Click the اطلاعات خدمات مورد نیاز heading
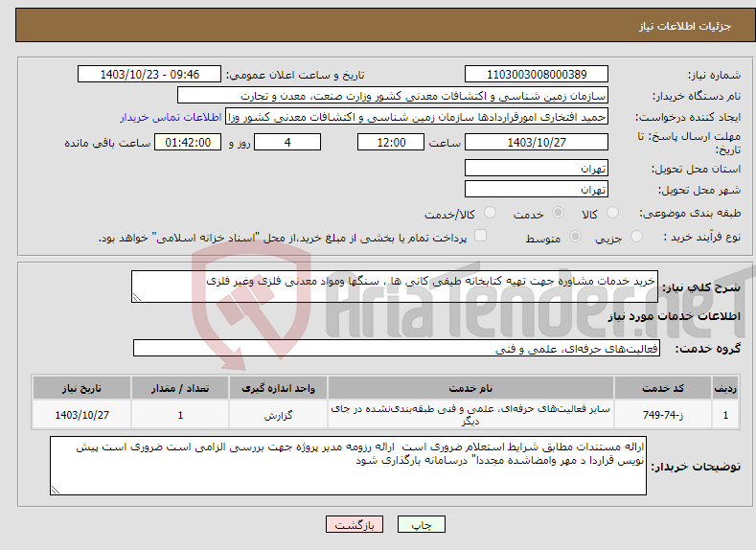This screenshot has height=550, width=756. coord(674,317)
